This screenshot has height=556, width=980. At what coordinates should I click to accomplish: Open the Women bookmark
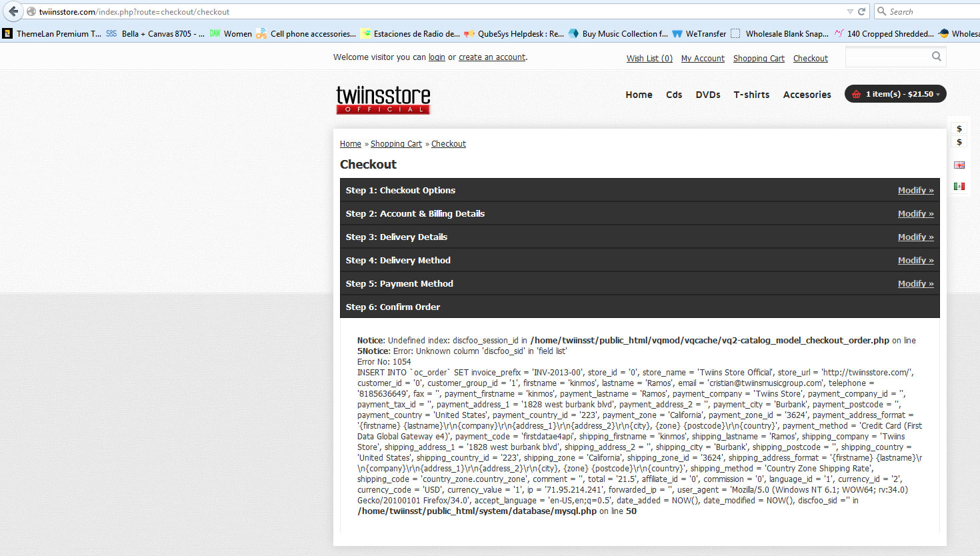(231, 33)
